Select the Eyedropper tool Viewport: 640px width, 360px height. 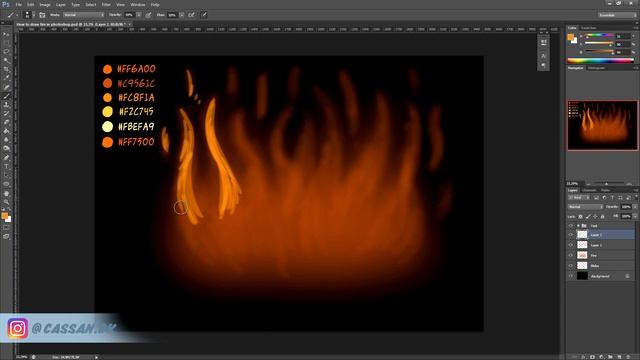pos(6,78)
